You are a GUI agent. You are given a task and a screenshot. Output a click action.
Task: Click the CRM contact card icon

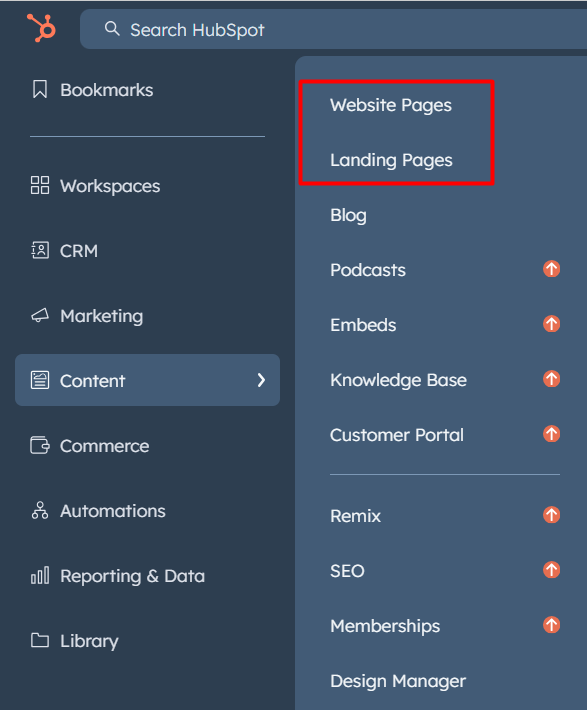40,250
